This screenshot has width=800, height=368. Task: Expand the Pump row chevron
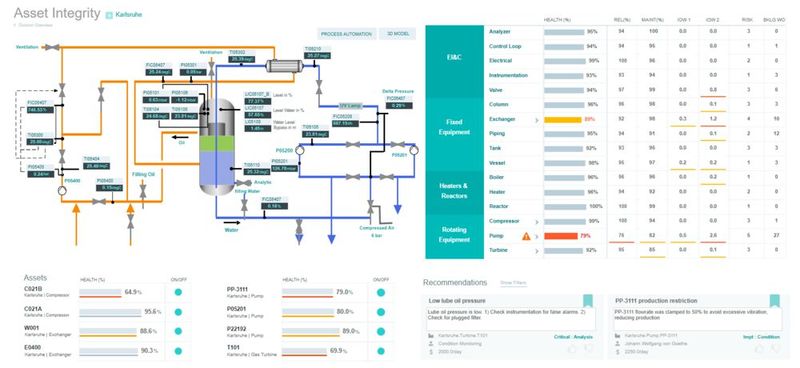pos(536,236)
